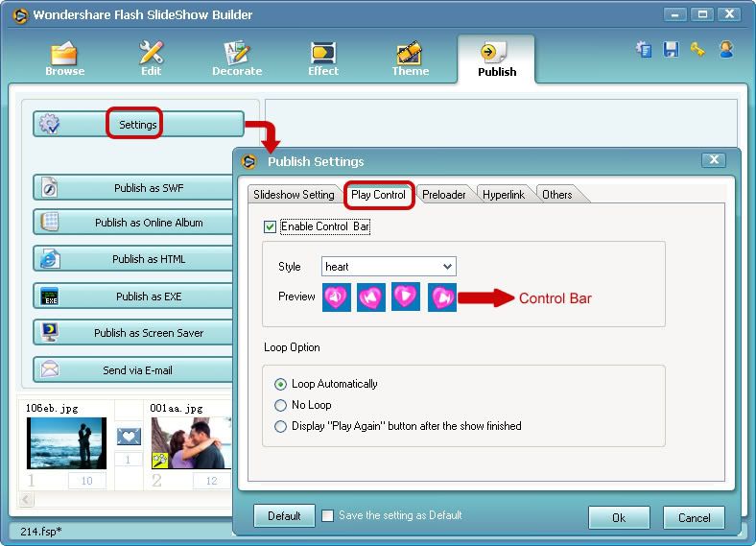Click Publish as HTML button

click(133, 259)
